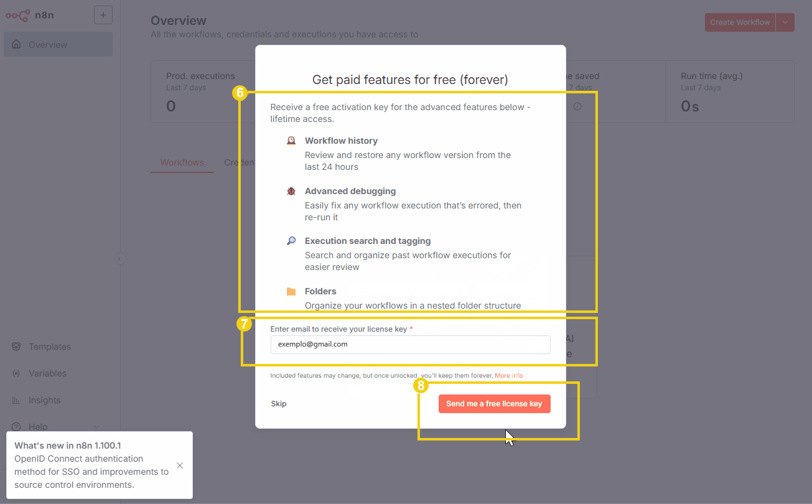Click the Variables icon in sidebar

click(16, 373)
